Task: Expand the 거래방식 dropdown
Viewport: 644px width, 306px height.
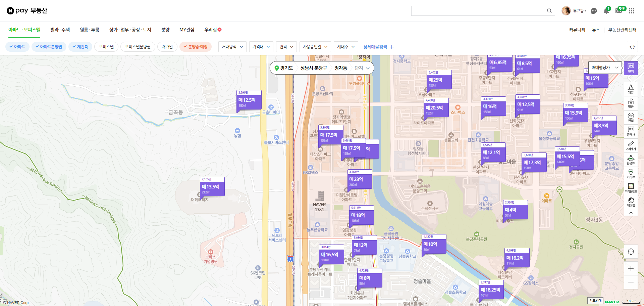Action: (x=232, y=47)
